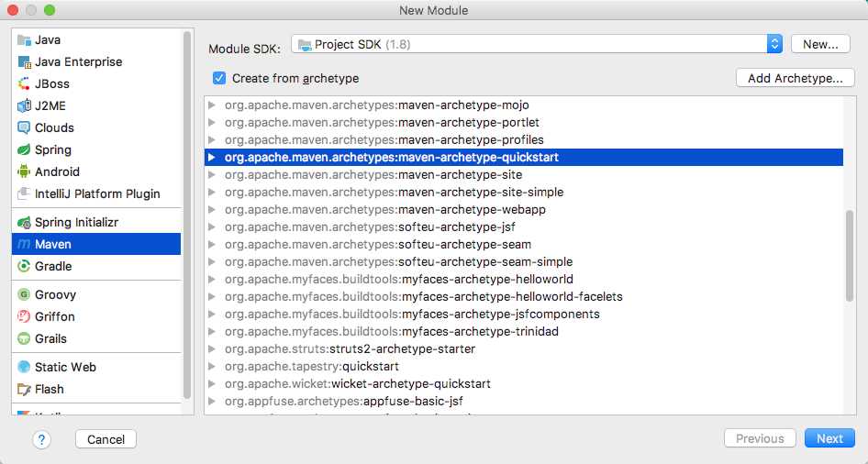868x464 pixels.
Task: Expand selected maven-archetype-quickstart row
Action: click(211, 158)
